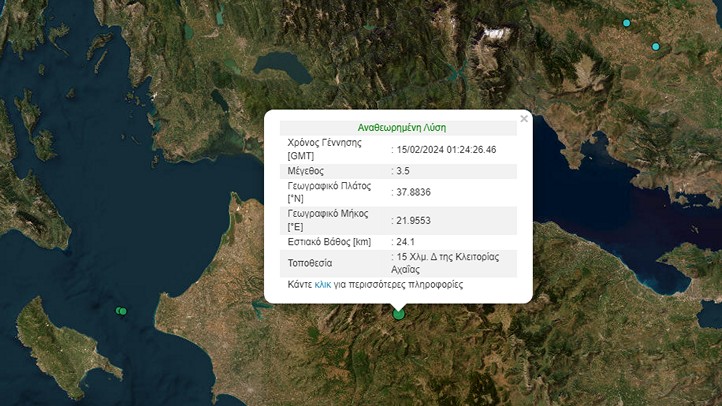Click the large green earthquake marker below popup
Viewport: 722px width, 406px height.
(x=399, y=314)
